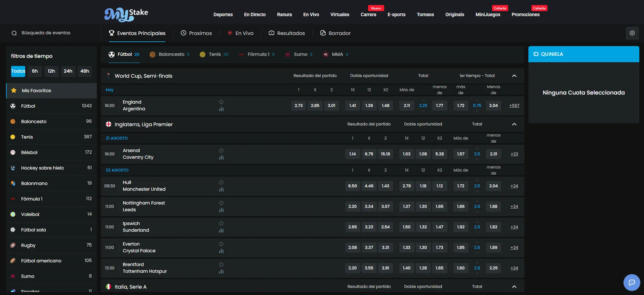Screen dimensions: 644x295
Task: Open the QUINIELA bet slip header
Action: click(x=583, y=54)
